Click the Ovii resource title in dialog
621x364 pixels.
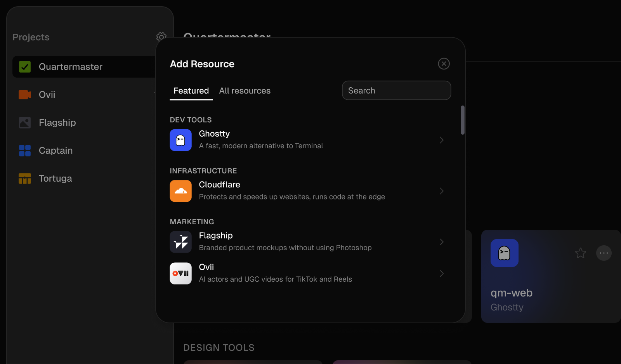click(206, 267)
